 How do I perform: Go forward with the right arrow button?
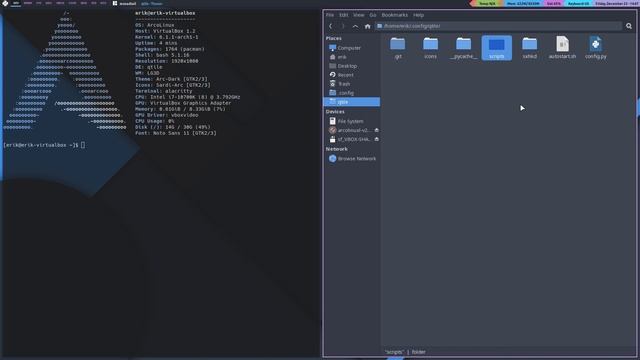[343, 26]
